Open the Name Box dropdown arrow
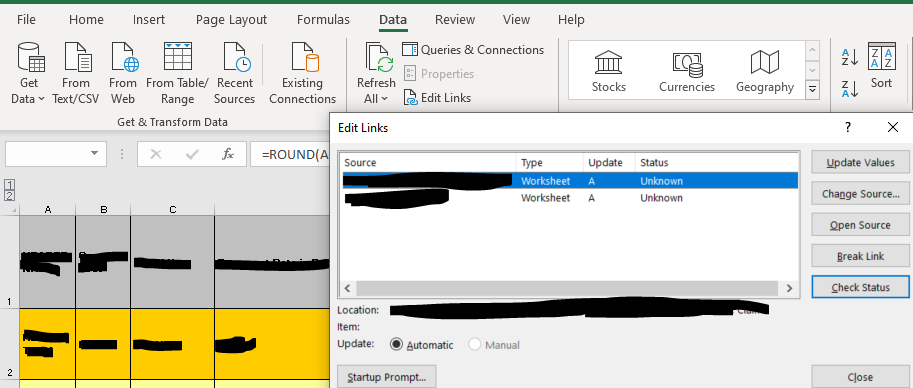Viewport: 913px width, 388px height. pyautogui.click(x=94, y=154)
